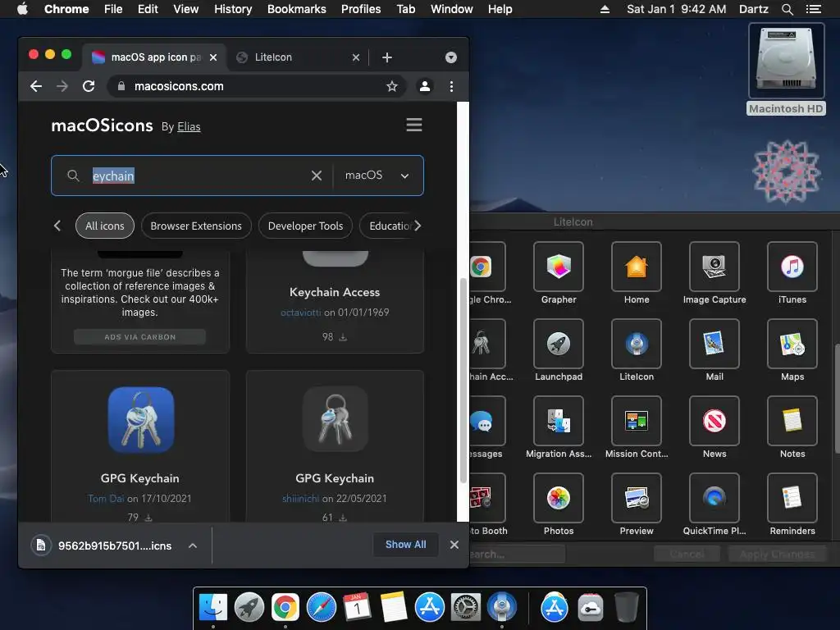Open the Profiles menu
The width and height of the screenshot is (840, 630).
(x=361, y=9)
